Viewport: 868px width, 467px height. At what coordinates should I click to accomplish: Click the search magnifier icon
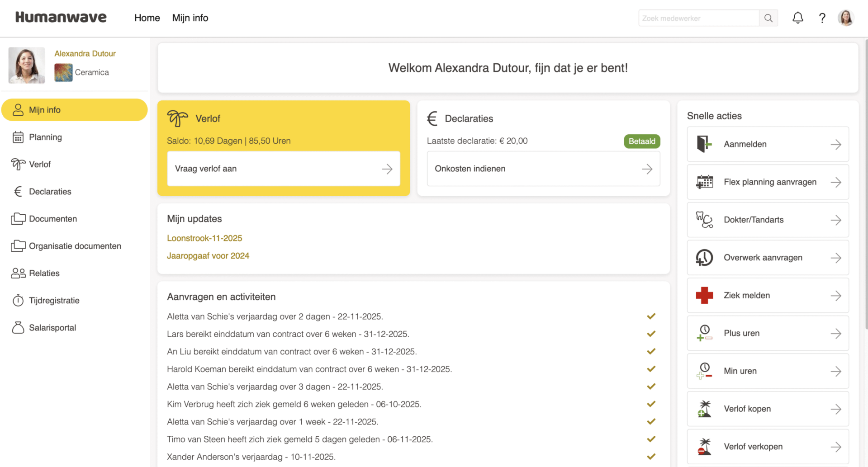click(x=768, y=18)
